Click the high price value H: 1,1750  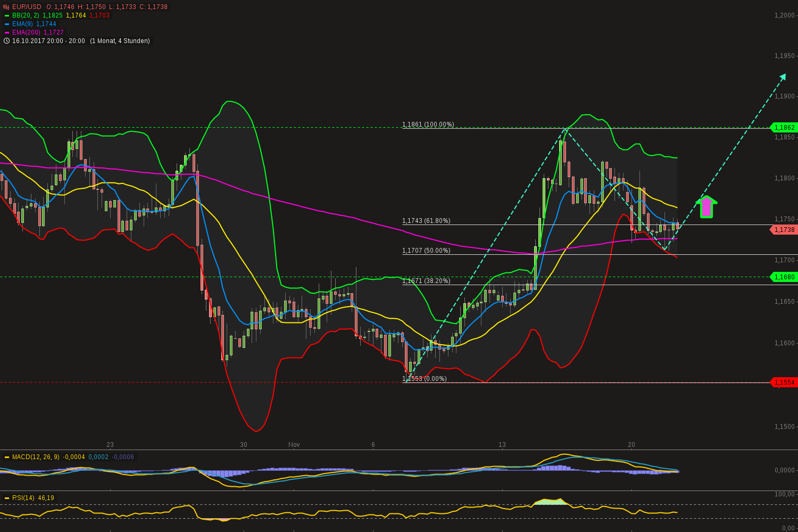tap(91, 7)
